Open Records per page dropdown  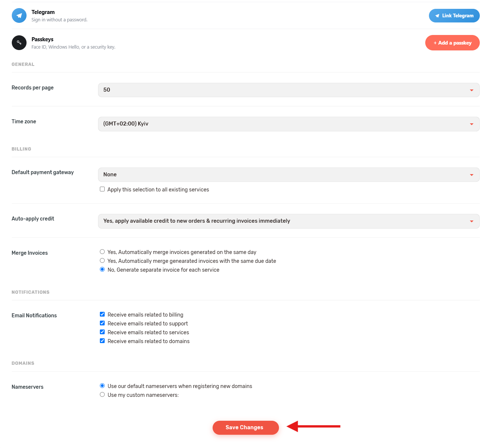pos(289,90)
